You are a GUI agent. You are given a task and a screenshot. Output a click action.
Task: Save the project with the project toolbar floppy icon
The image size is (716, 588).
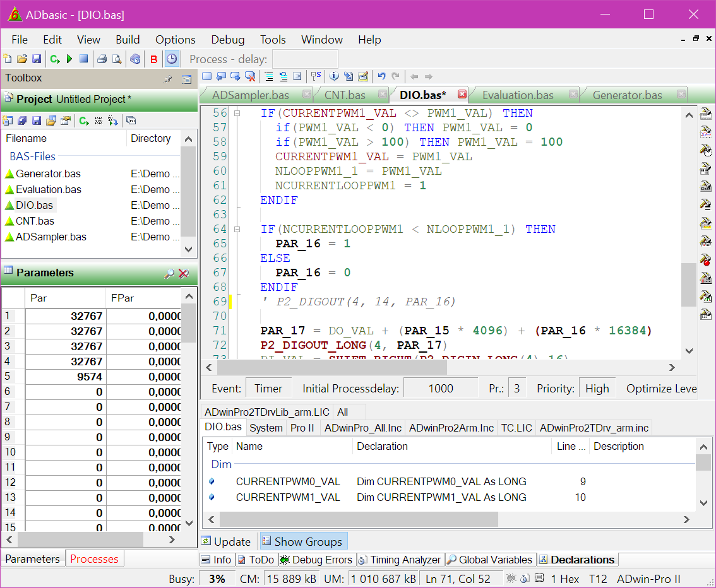(x=37, y=121)
